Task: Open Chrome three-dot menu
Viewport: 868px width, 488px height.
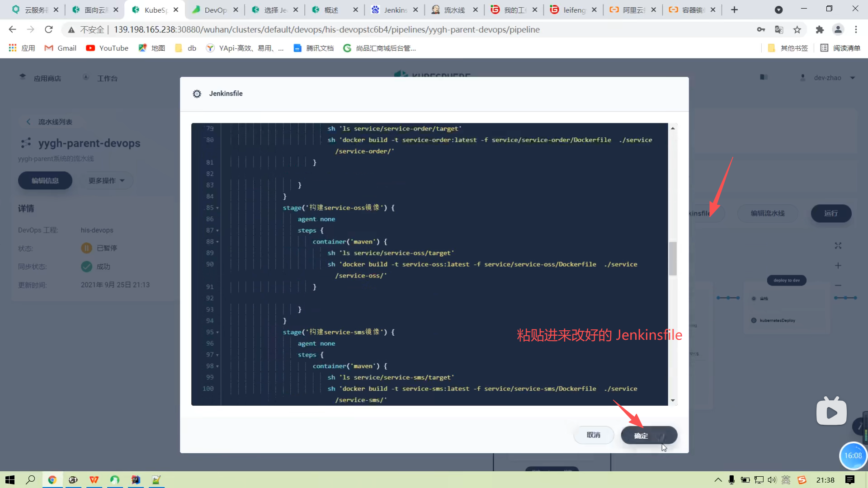Action: (856, 29)
